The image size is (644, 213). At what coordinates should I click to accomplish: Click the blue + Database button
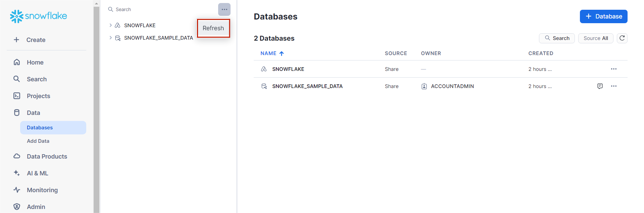[603, 16]
